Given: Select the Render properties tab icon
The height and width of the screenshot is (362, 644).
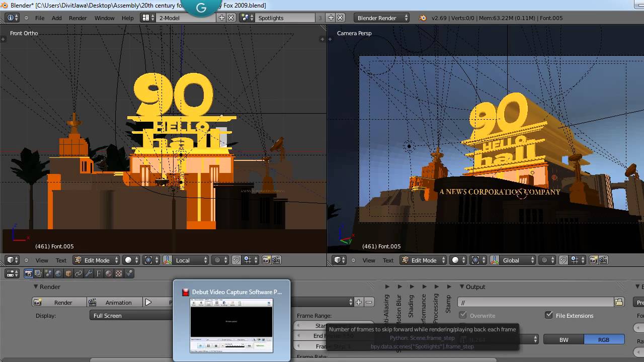Looking at the screenshot, I should [29, 274].
